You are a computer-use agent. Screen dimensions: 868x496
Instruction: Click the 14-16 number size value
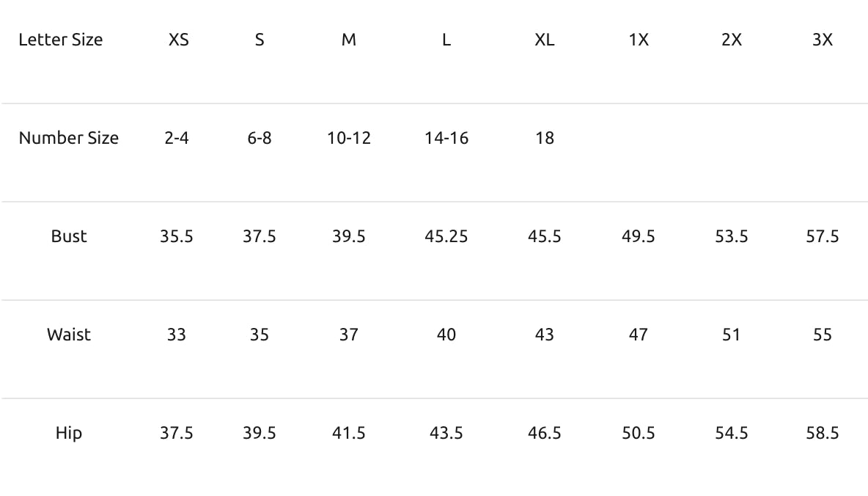[446, 138]
